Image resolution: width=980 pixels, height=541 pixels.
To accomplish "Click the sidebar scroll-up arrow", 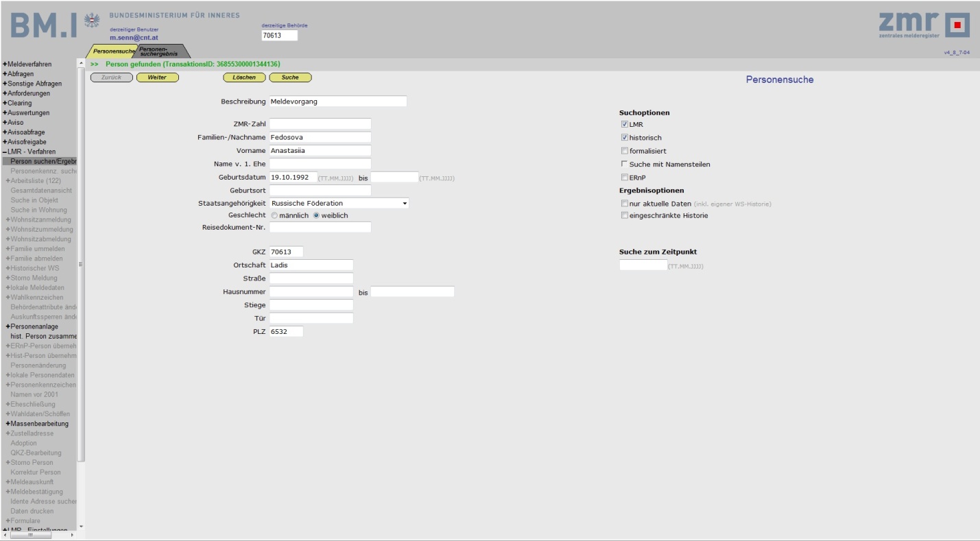I will tap(82, 63).
